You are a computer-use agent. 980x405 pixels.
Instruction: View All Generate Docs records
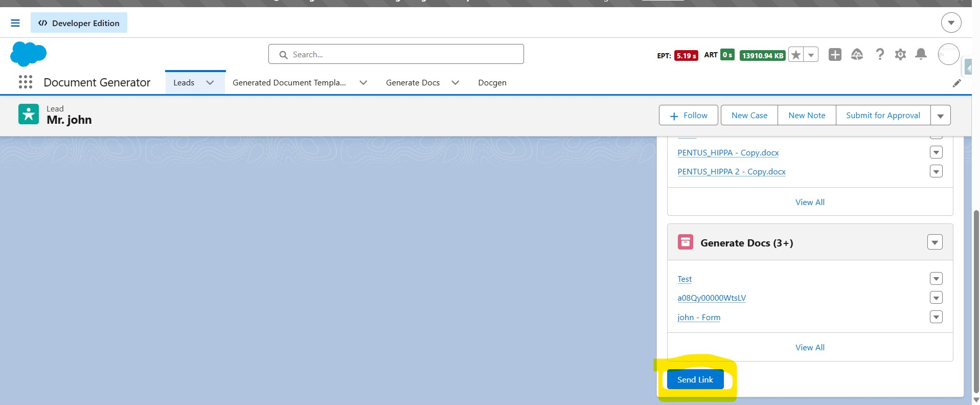click(x=810, y=347)
